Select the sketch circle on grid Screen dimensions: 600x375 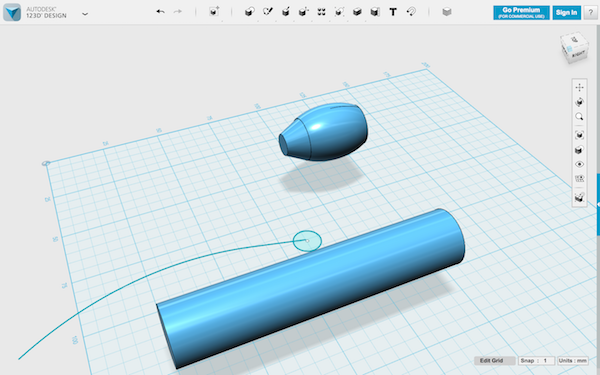(x=307, y=241)
